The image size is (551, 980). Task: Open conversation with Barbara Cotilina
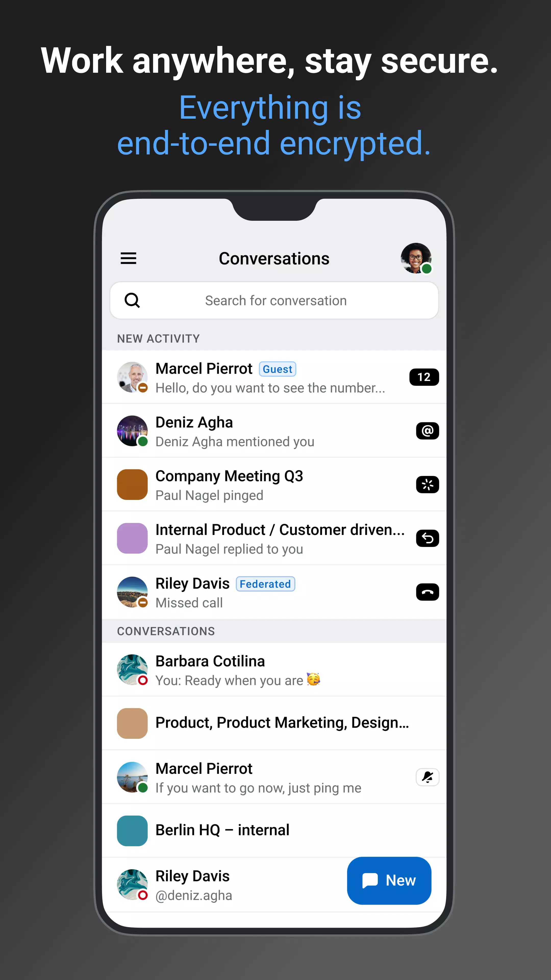click(276, 670)
